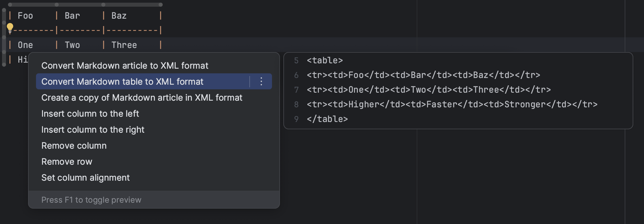The image size is (644, 224).
Task: Choose Insert column to the left
Action: point(90,114)
